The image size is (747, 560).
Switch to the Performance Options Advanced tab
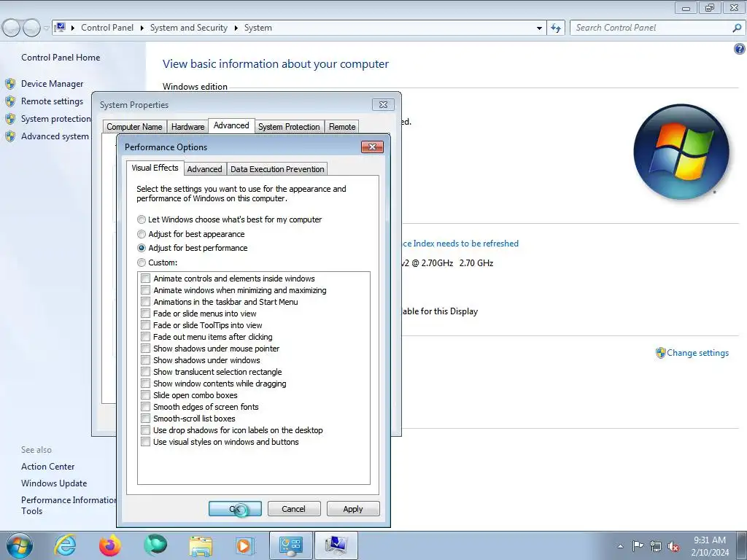pos(204,169)
